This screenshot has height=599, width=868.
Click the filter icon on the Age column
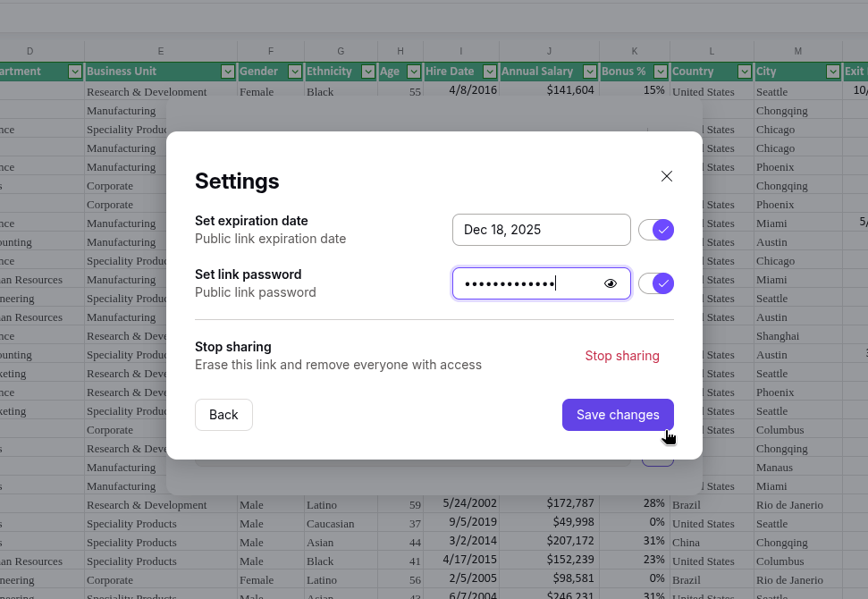(413, 72)
